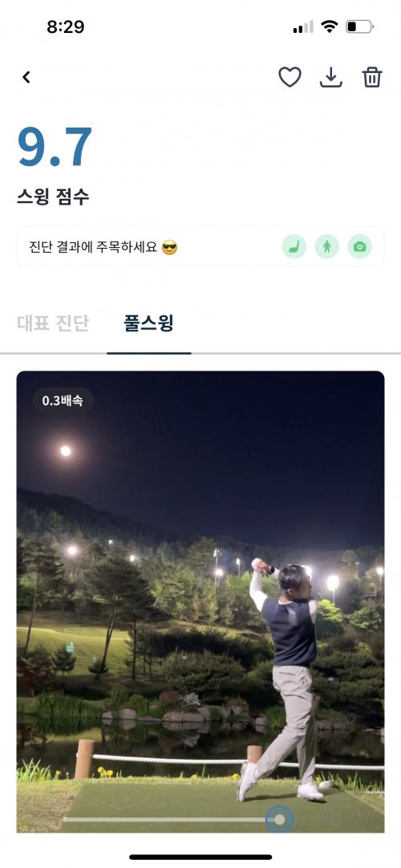Tap the 스윙 점수 label

coord(53,197)
